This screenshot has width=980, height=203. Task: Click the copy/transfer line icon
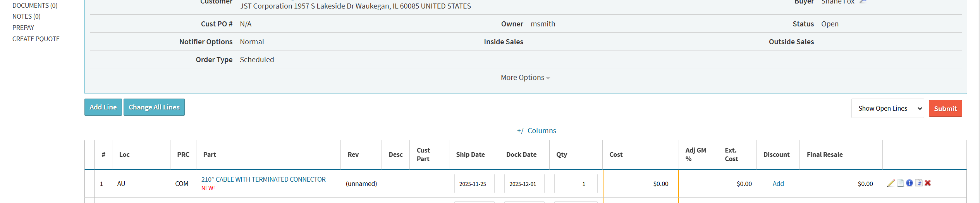[919, 183]
